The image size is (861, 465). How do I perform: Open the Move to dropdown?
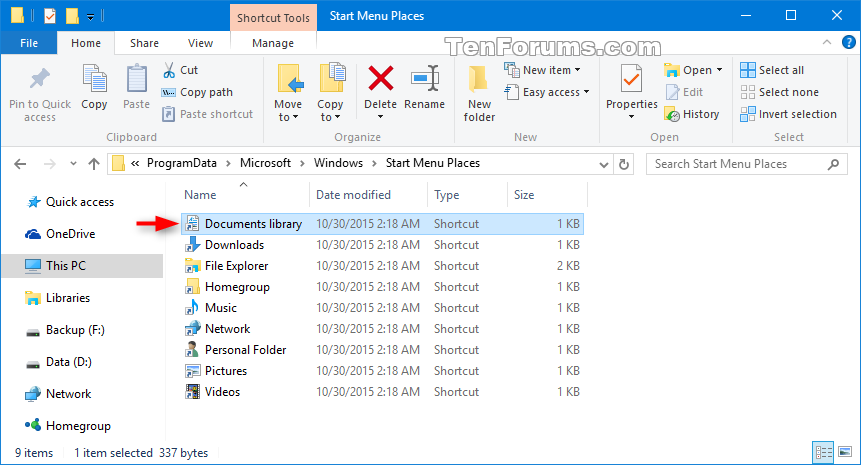tap(288, 110)
